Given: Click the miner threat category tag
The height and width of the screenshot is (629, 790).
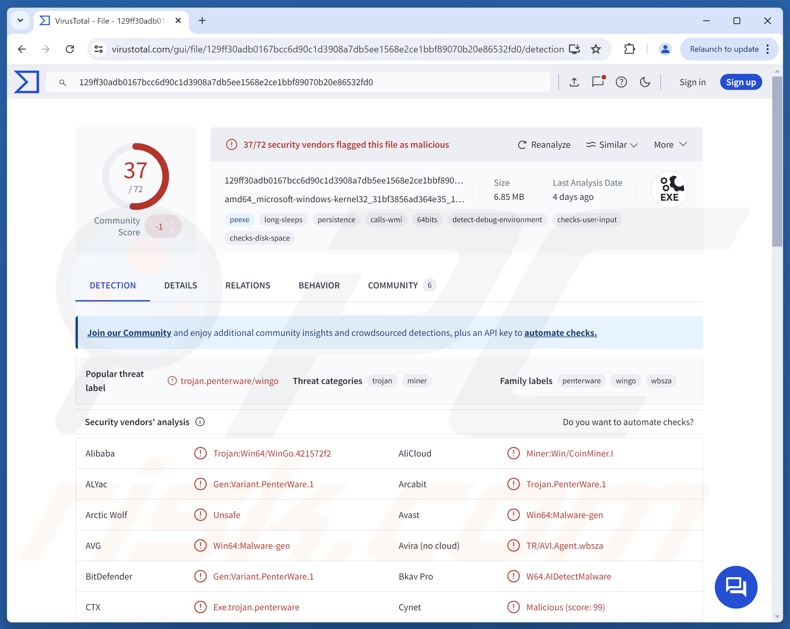Looking at the screenshot, I should (x=417, y=381).
